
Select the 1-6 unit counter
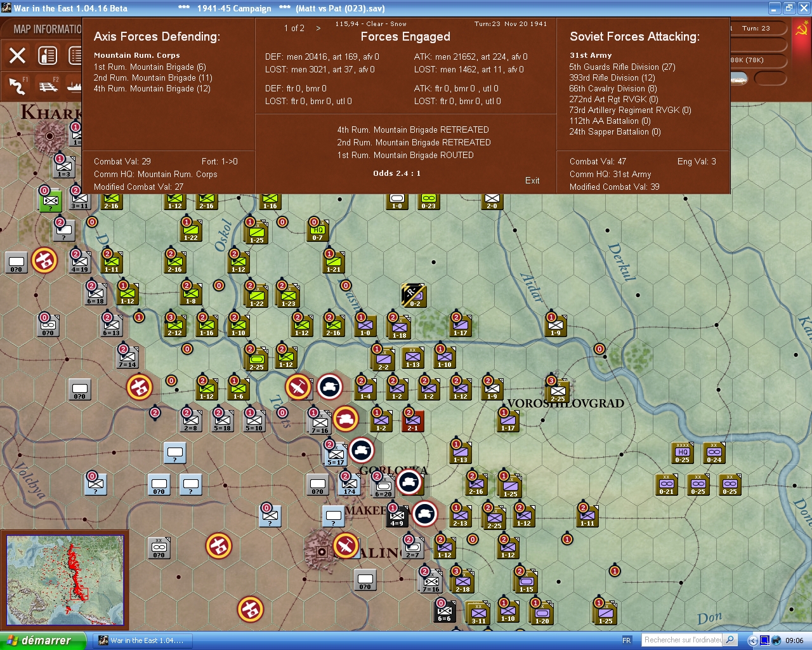click(239, 389)
